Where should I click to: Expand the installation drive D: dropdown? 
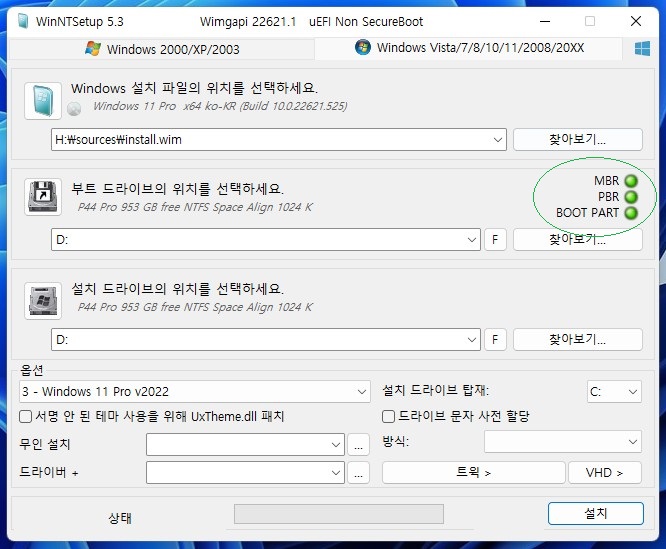pyautogui.click(x=471, y=340)
